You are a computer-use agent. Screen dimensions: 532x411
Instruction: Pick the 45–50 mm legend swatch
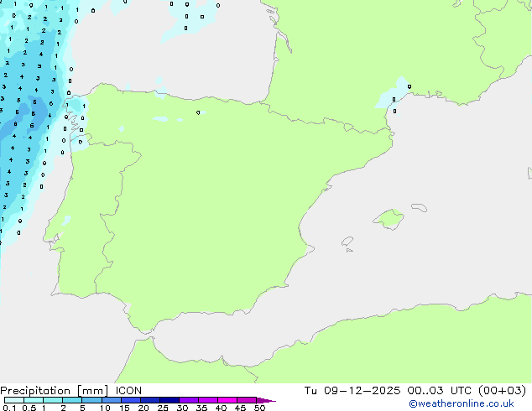pos(247,400)
